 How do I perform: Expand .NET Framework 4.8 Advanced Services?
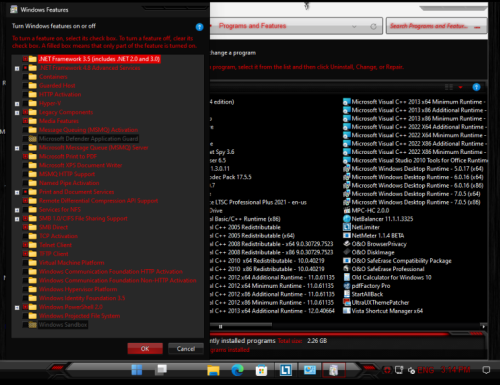[17, 68]
